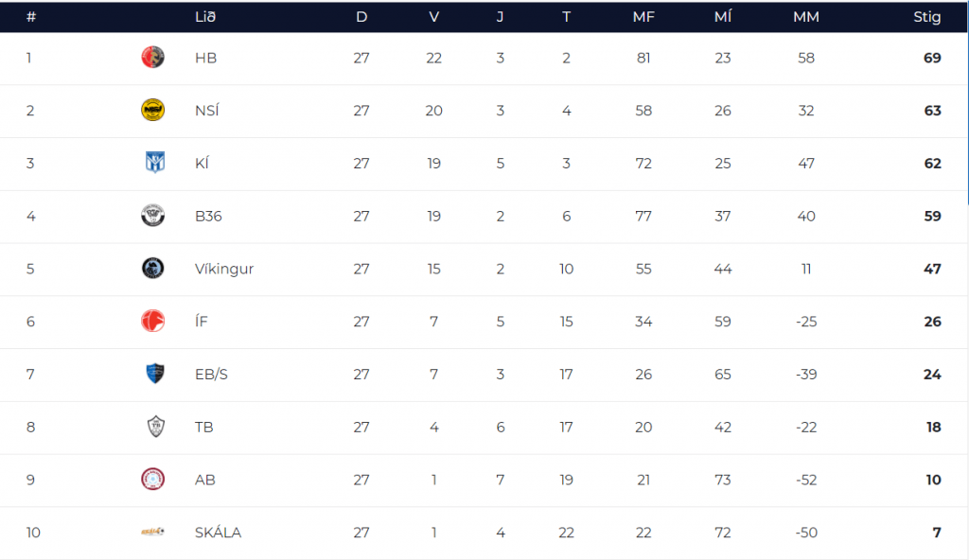Click the MF column header

[x=643, y=17]
